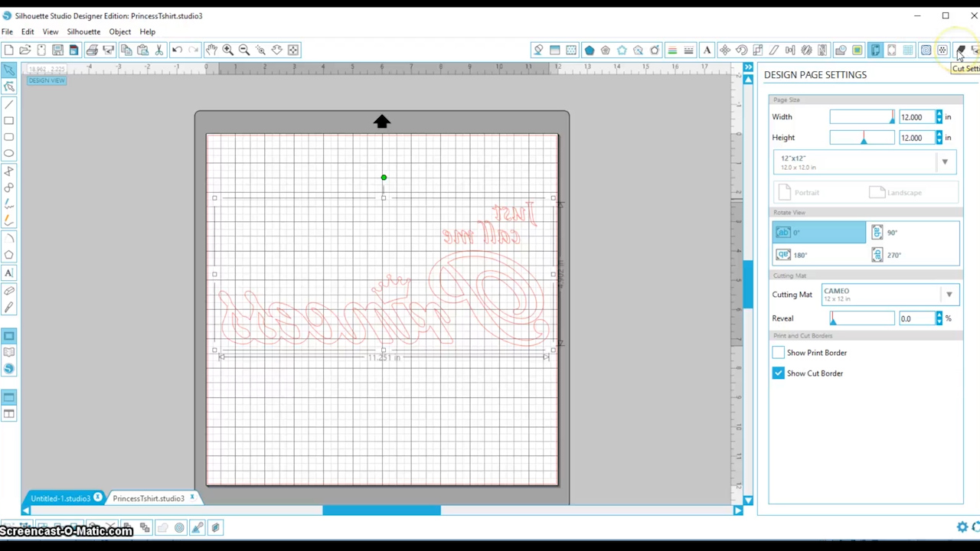The image size is (980, 551).
Task: Adjust the Reveal cutting mat slider
Action: tap(862, 318)
